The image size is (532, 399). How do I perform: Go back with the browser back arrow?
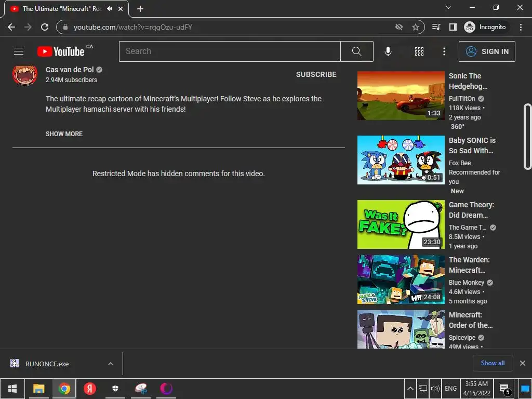[11, 27]
